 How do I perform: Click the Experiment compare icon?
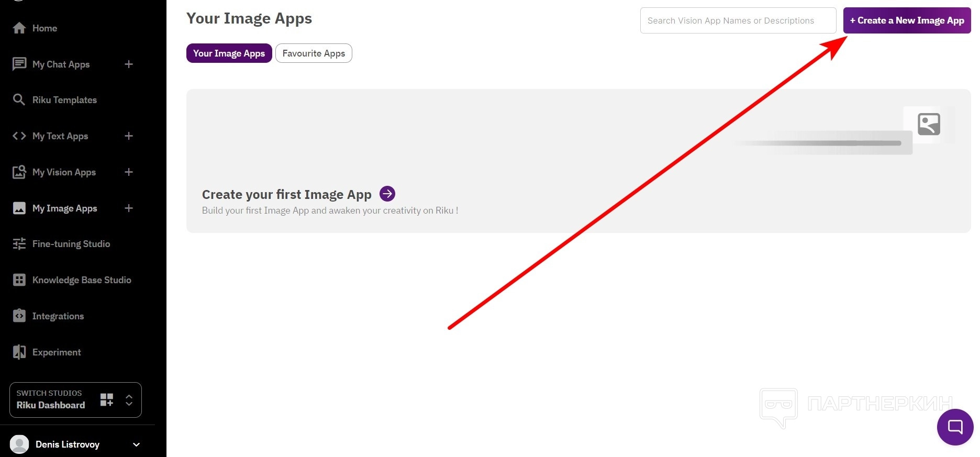(x=19, y=352)
